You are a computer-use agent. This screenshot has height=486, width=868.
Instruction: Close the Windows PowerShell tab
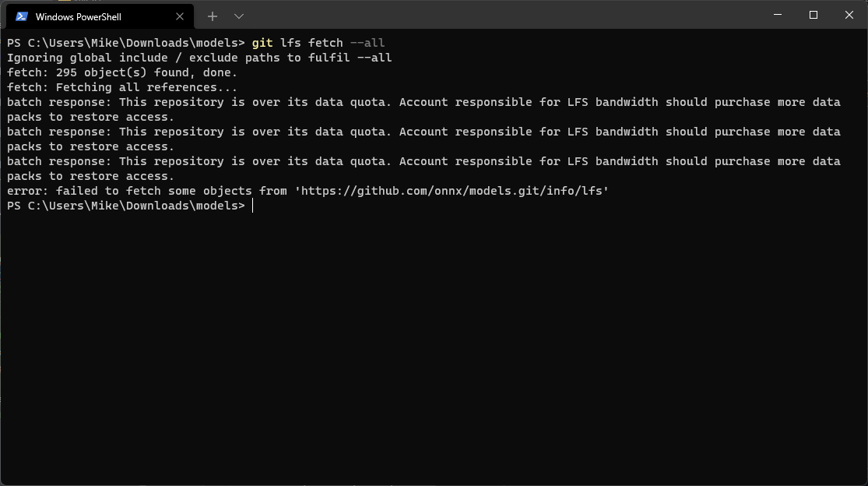pos(179,16)
